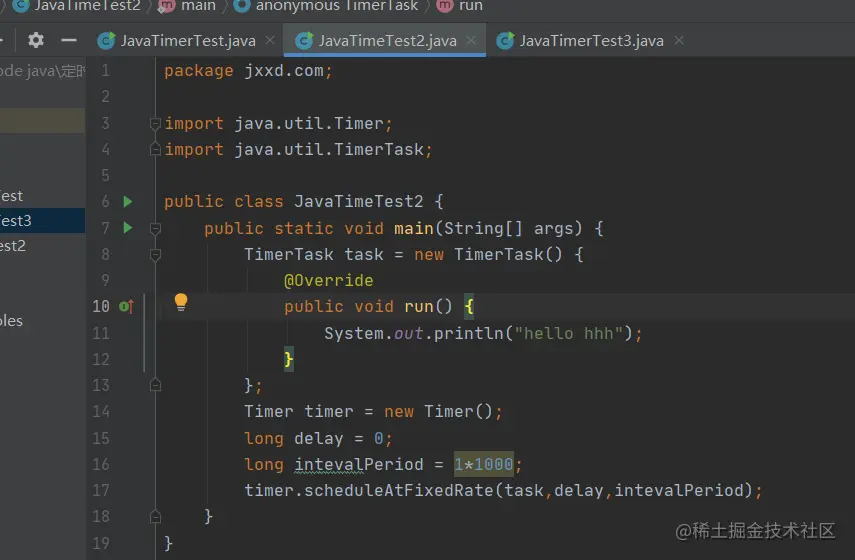855x560 pixels.
Task: Click the method icon before main breadcrumb
Action: tap(166, 5)
